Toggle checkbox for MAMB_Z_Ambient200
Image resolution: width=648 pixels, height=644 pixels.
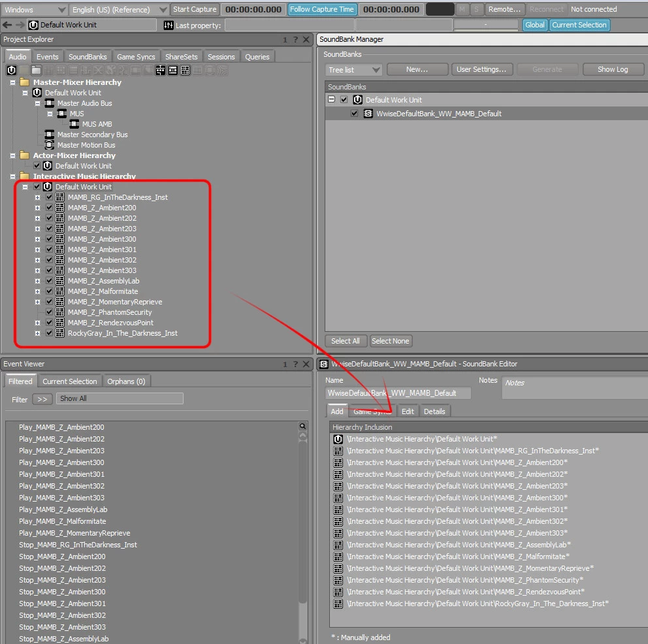pyautogui.click(x=49, y=208)
